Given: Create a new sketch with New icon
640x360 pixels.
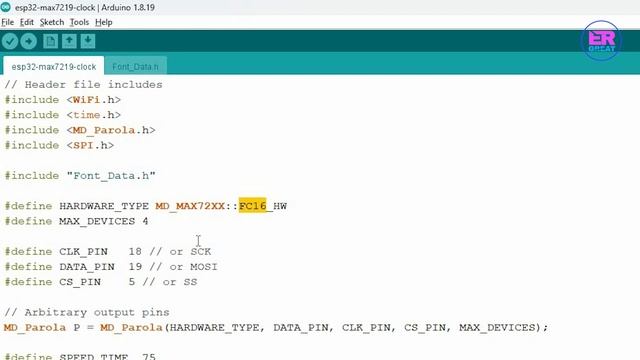Looking at the screenshot, I should click(x=51, y=41).
